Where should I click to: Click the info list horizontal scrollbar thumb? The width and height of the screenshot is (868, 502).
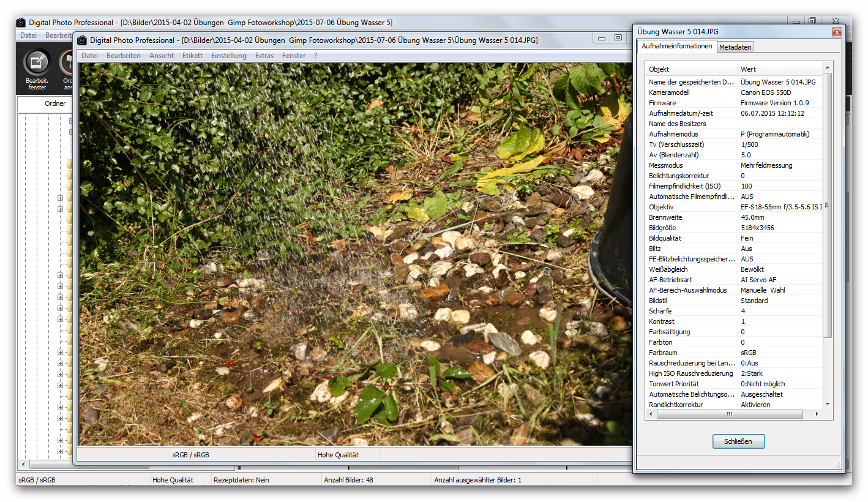pos(730,414)
